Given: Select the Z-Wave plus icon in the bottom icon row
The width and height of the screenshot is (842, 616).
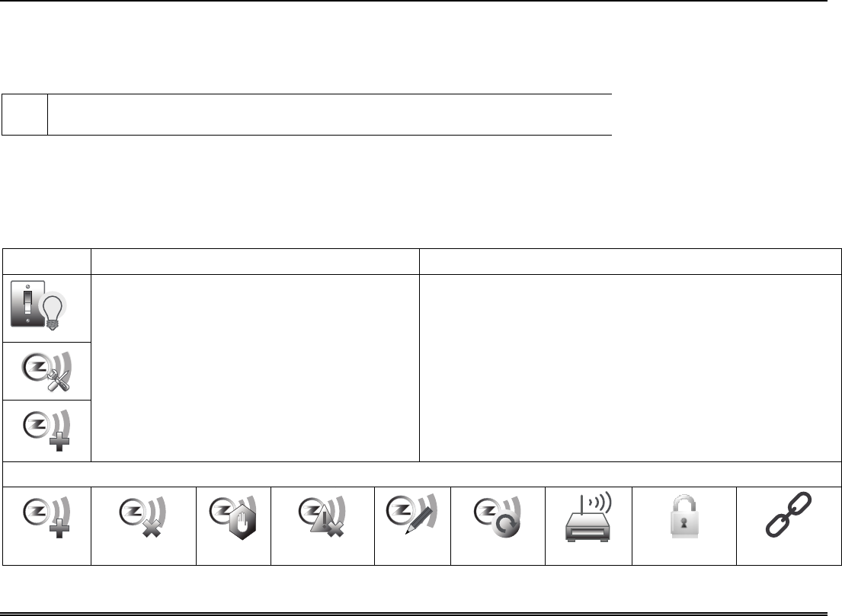Looking at the screenshot, I should point(46,517).
